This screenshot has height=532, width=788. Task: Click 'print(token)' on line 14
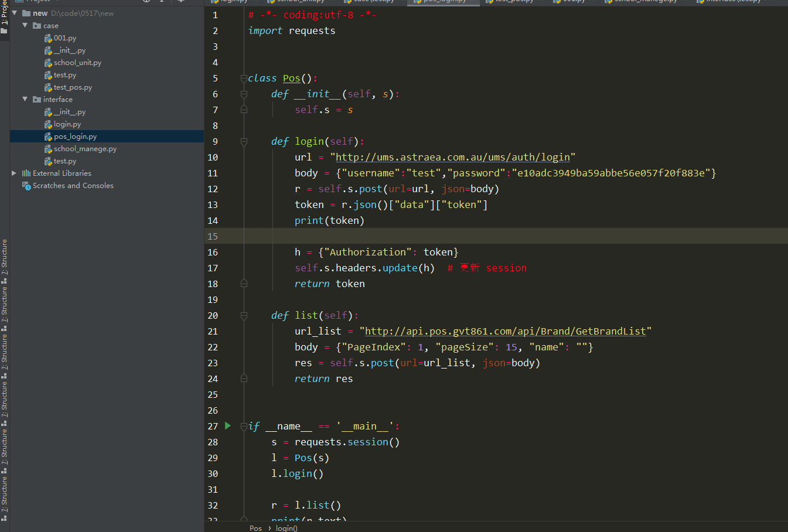329,220
